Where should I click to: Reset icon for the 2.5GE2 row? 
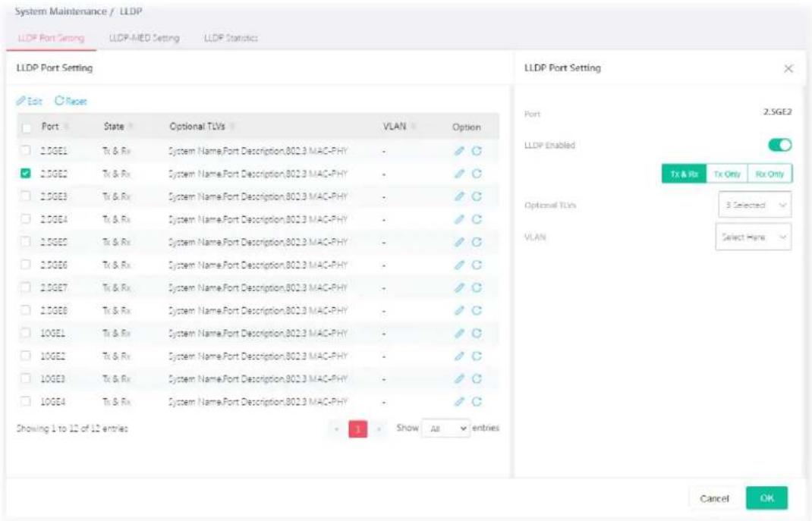[477, 174]
